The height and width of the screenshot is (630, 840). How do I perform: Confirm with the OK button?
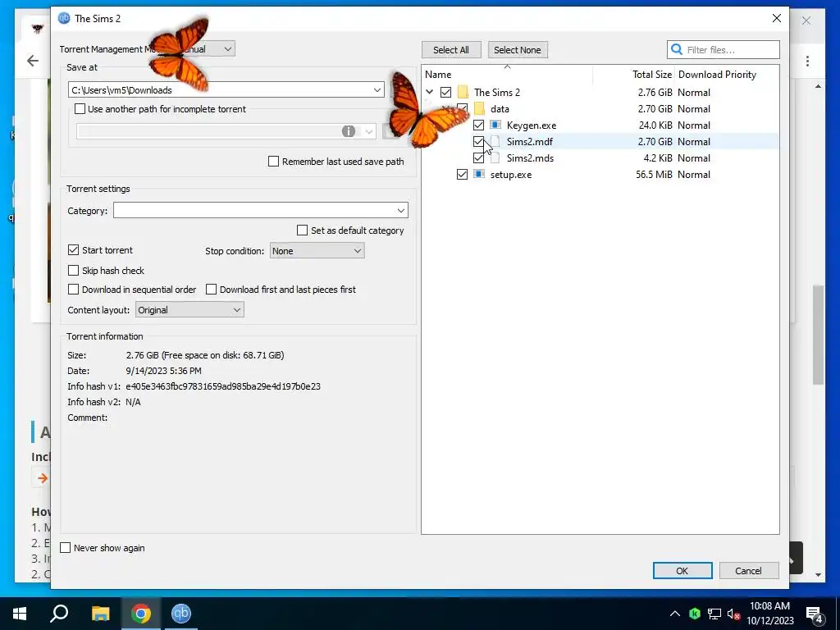point(682,571)
